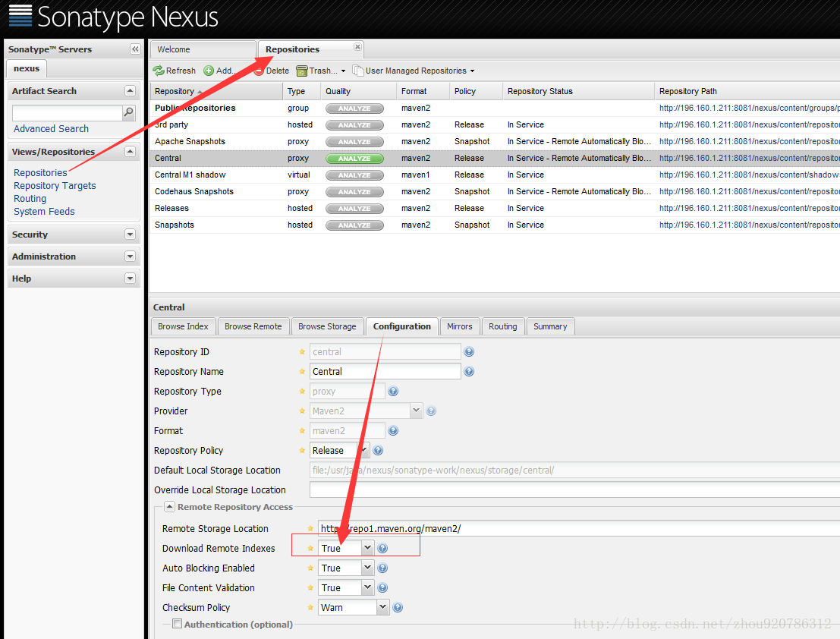This screenshot has height=639, width=840.
Task: Open the Advanced Search link
Action: click(x=52, y=128)
